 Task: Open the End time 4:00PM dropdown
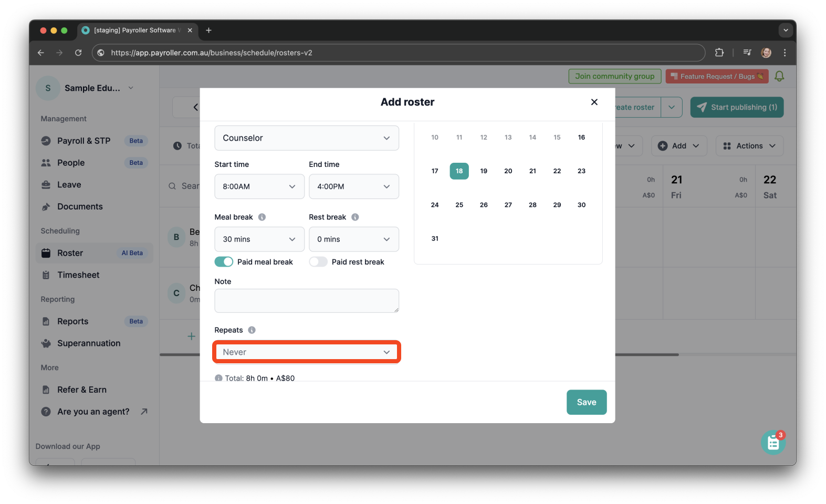tap(354, 186)
